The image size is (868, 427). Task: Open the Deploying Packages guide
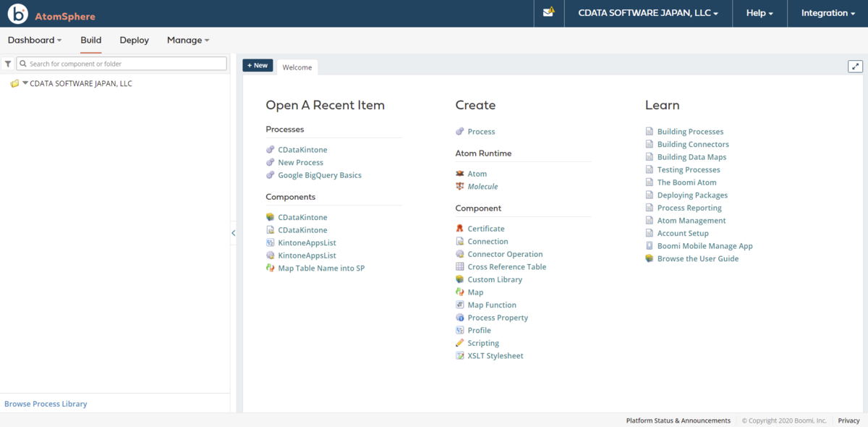(x=692, y=195)
